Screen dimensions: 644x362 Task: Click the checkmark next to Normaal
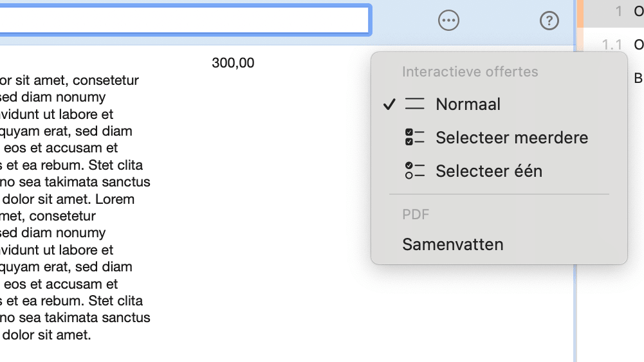(x=389, y=104)
